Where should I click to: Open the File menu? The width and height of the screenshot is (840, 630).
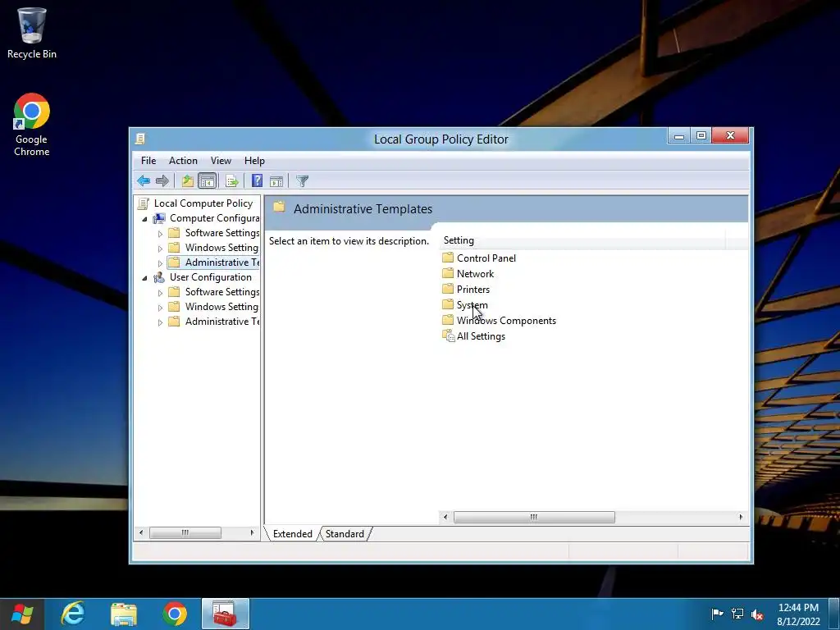(148, 161)
